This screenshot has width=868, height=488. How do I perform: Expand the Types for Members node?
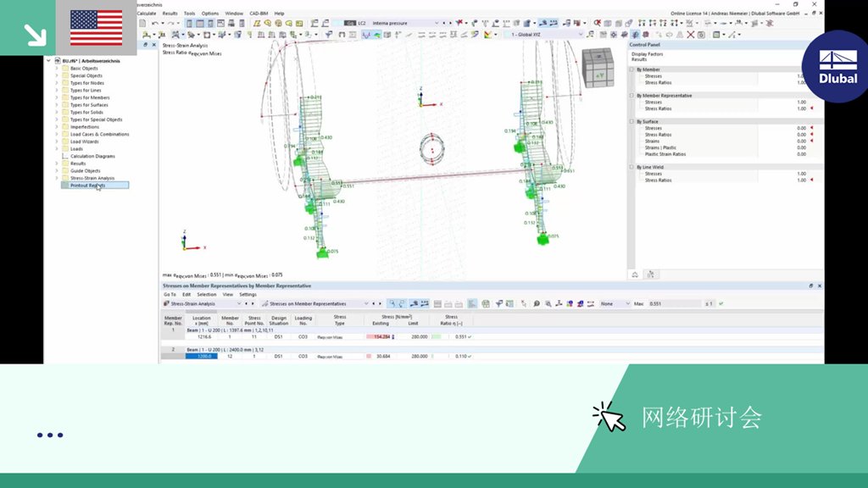57,97
